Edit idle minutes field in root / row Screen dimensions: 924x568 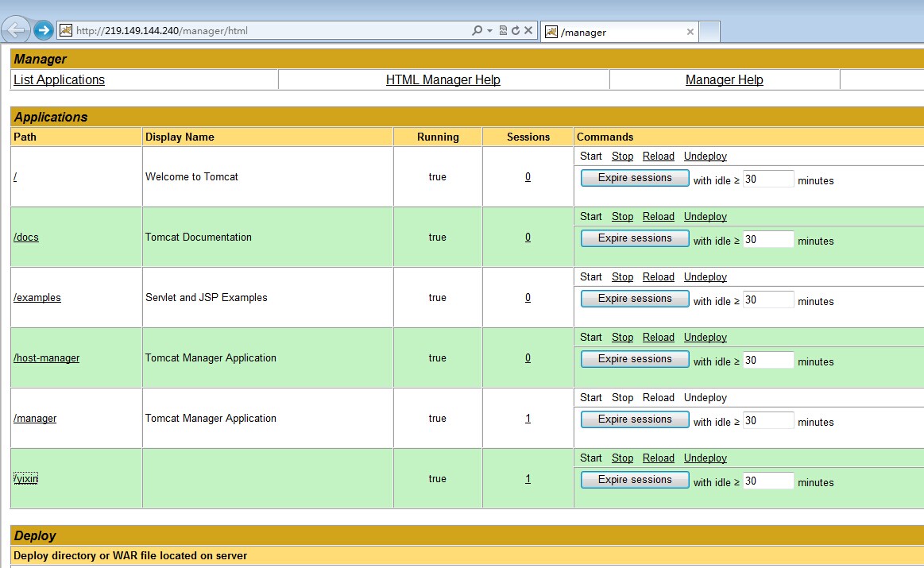pyautogui.click(x=768, y=179)
